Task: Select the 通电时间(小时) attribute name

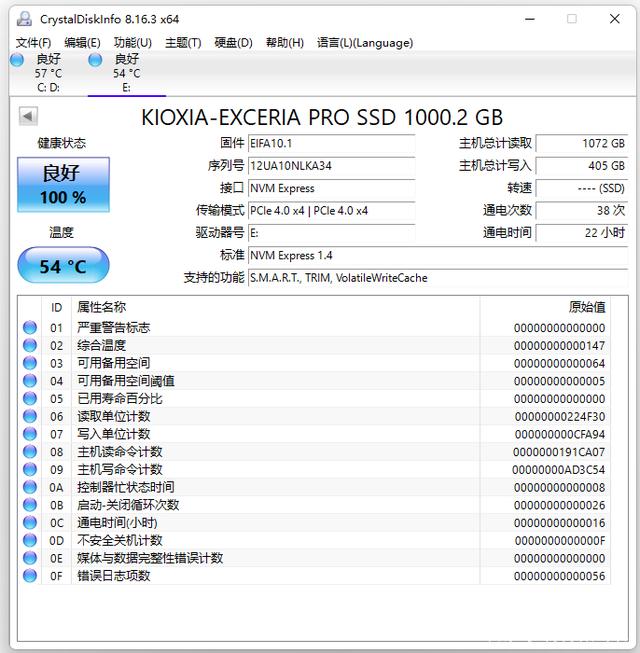Action: coord(117,523)
